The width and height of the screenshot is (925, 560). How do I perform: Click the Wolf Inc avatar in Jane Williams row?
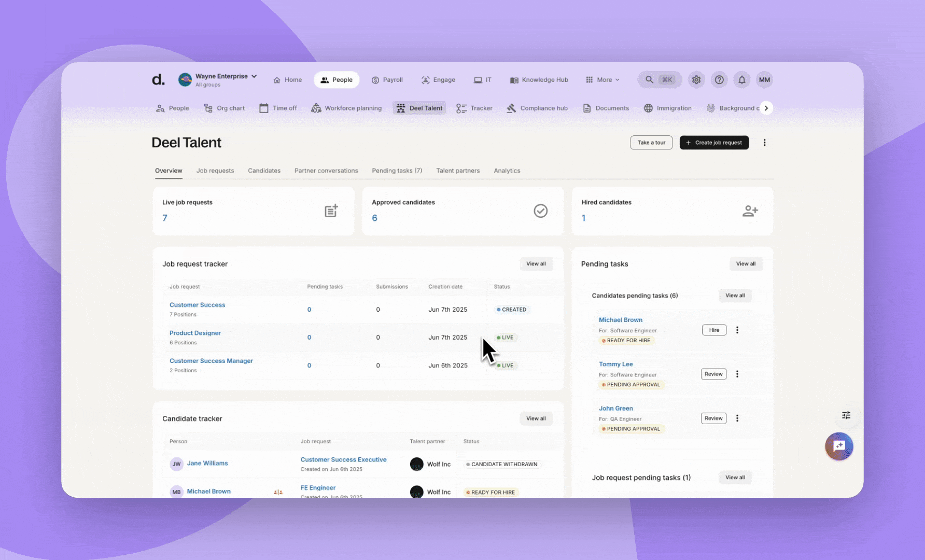coord(416,464)
